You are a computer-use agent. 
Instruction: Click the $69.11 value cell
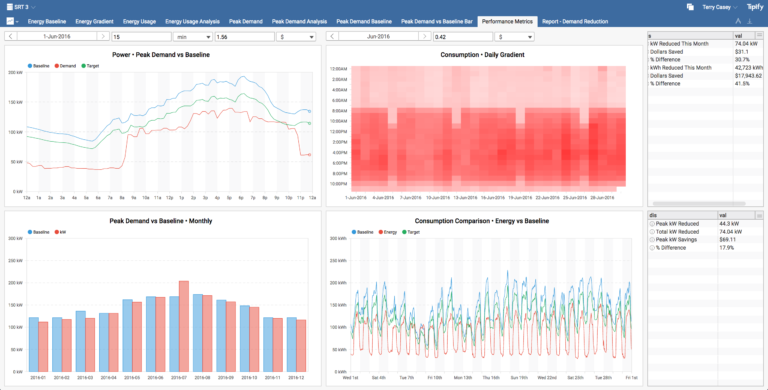(x=741, y=240)
